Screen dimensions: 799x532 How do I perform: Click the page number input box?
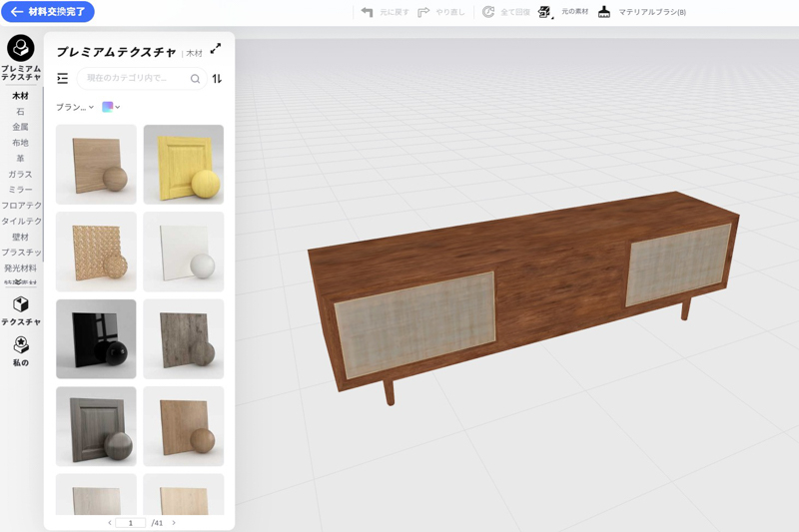[x=131, y=523]
